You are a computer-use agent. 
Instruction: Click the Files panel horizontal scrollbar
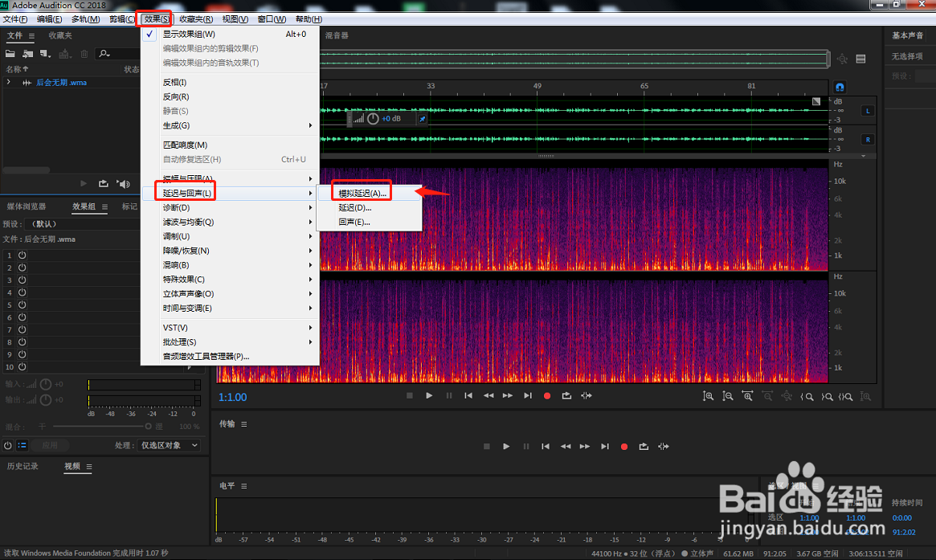[27, 170]
